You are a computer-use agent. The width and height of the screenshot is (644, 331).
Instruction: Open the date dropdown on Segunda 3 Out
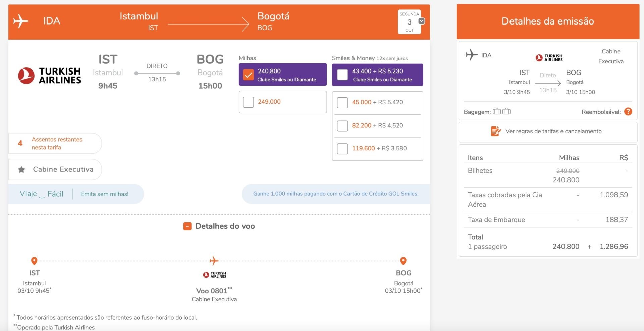point(422,21)
